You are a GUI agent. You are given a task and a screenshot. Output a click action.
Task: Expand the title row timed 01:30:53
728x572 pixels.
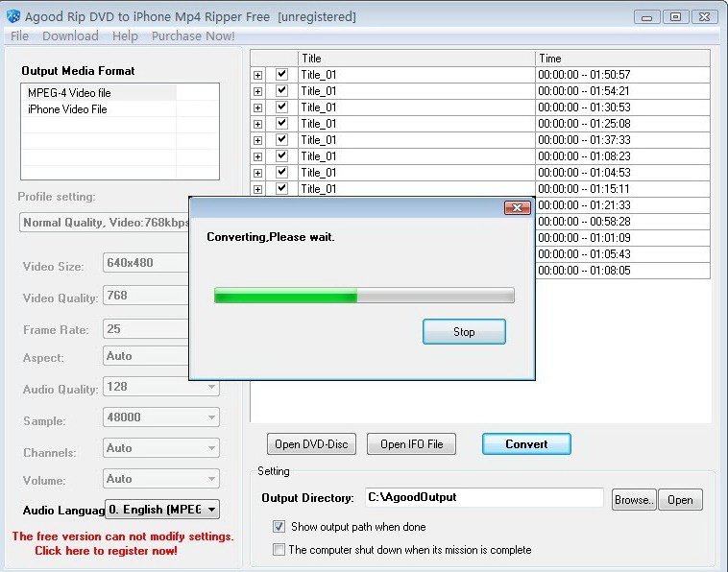[257, 107]
